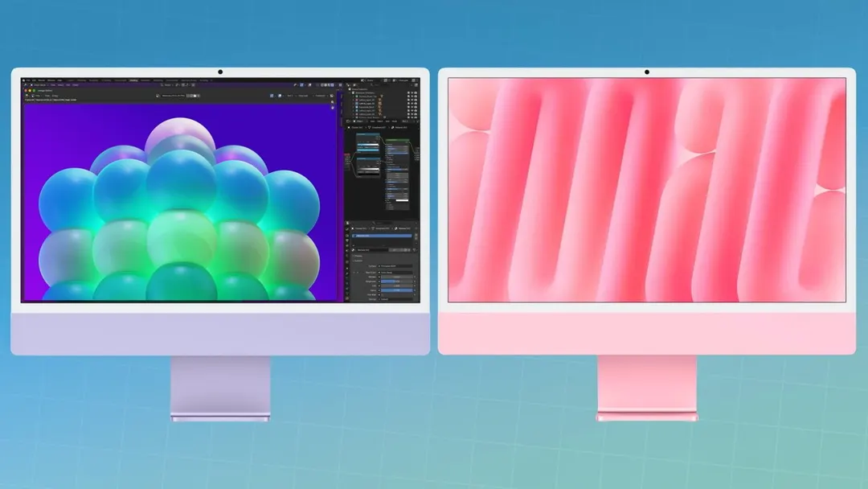The image size is (868, 489).
Task: Open the Material properties tab icon
Action: (347, 298)
